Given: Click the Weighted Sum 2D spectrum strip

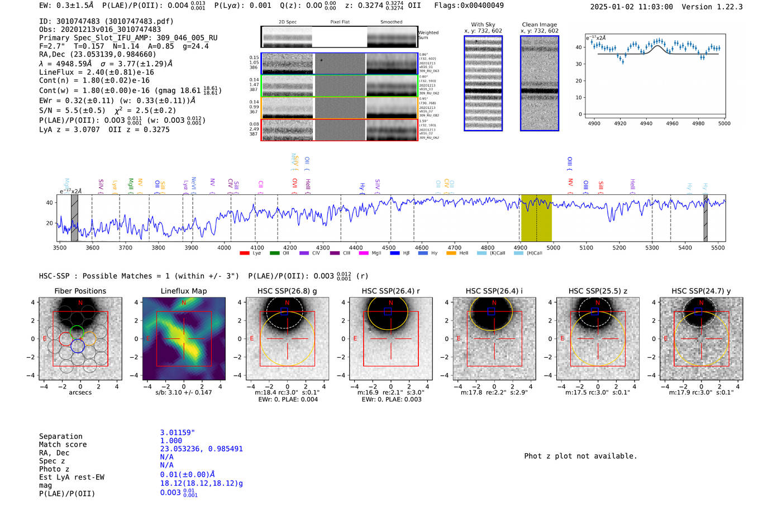Looking at the screenshot, I should pos(340,37).
